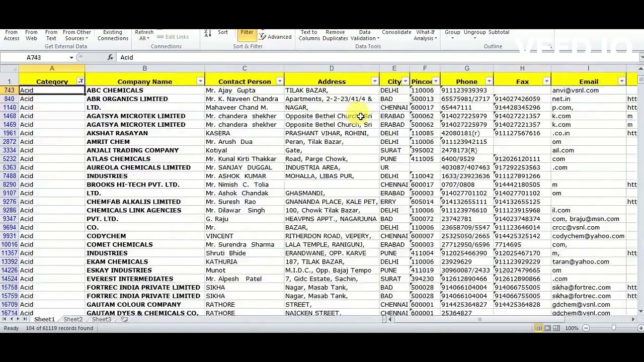Open the Company Name filter dropdown
This screenshot has height=362, width=644.
point(200,81)
